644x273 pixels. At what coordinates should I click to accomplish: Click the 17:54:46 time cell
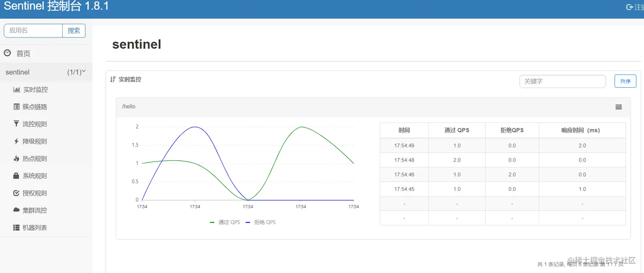click(404, 174)
